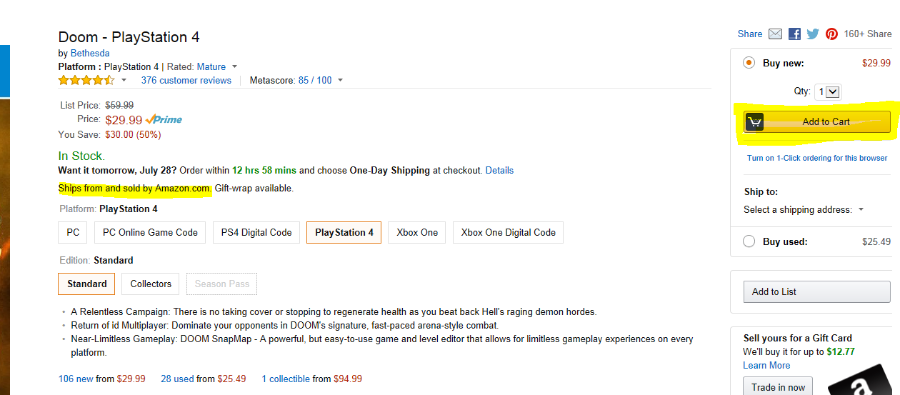
Task: Open the Bethesda brand link
Action: coord(90,53)
